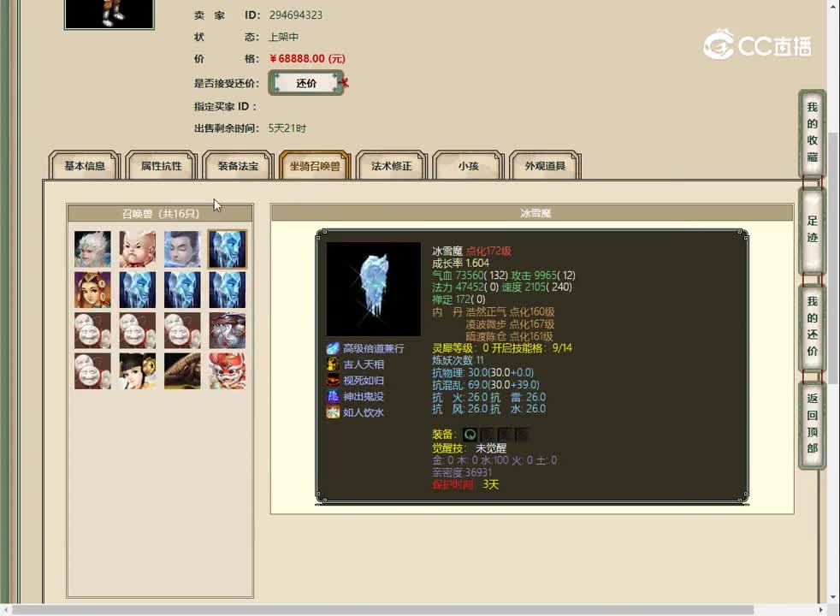Click the 觉醒技 未觉醒 line

click(470, 448)
